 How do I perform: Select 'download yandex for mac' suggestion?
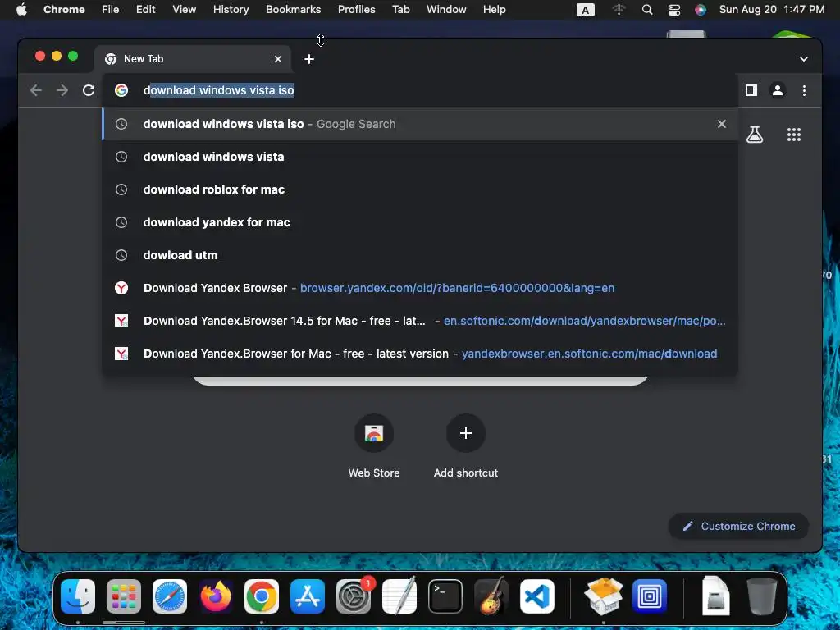coord(419,222)
